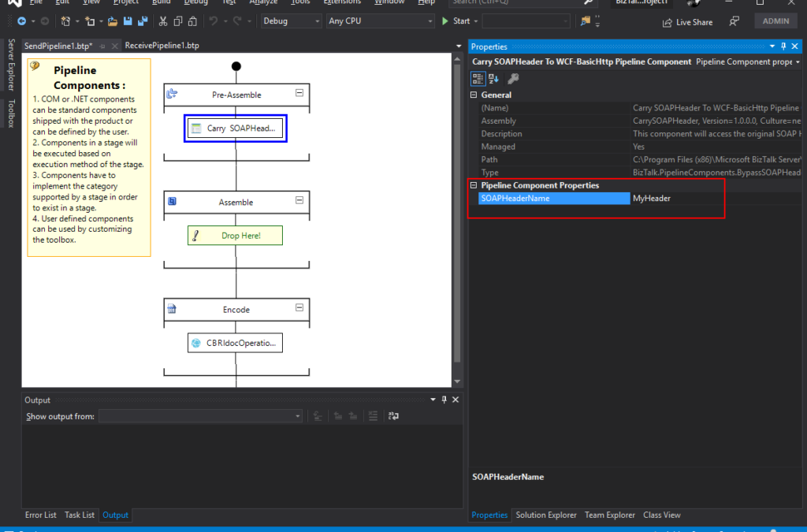Switch to Class View tab
Image resolution: width=807 pixels, height=532 pixels.
(662, 515)
